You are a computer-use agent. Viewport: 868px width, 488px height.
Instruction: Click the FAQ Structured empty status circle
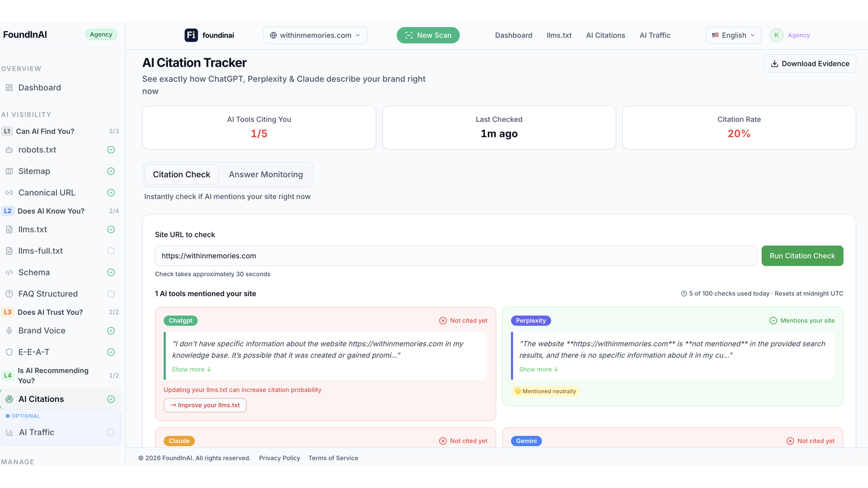click(111, 294)
